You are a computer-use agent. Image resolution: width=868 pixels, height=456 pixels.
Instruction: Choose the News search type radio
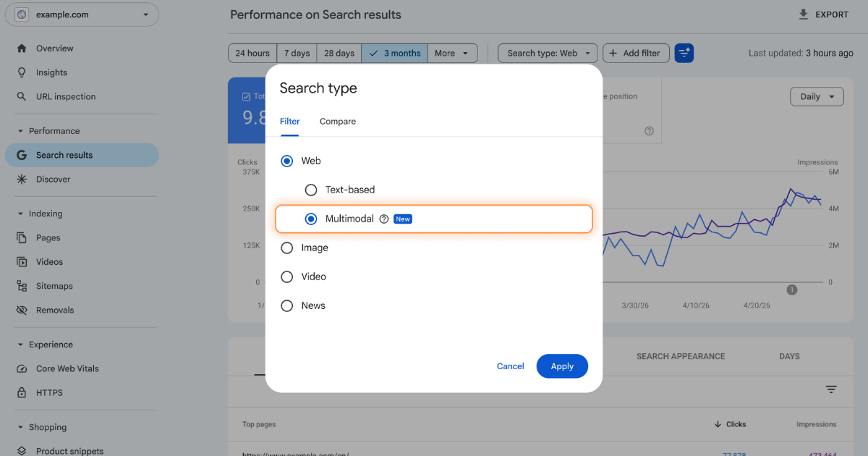click(x=287, y=305)
